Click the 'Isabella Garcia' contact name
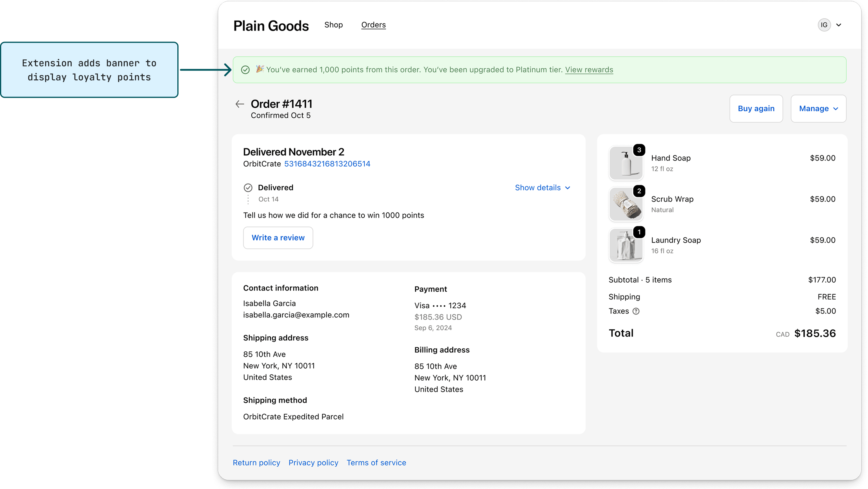This screenshot has height=489, width=868. coord(270,303)
